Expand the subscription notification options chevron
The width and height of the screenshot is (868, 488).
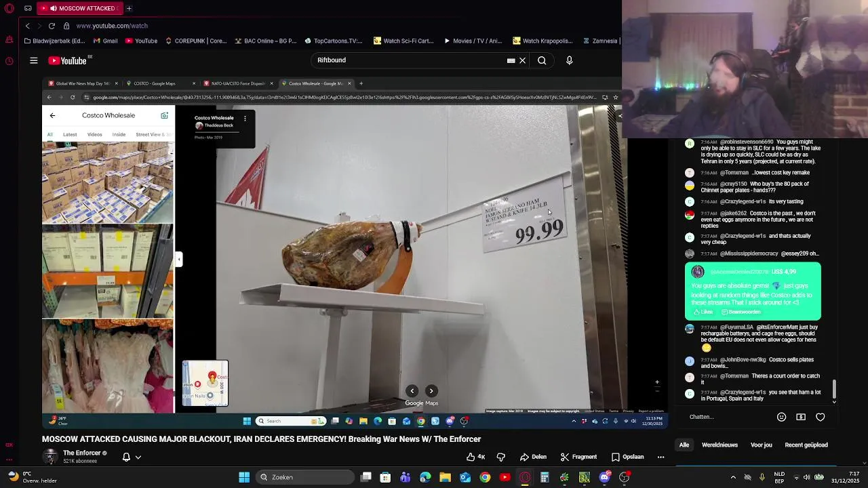tap(138, 457)
